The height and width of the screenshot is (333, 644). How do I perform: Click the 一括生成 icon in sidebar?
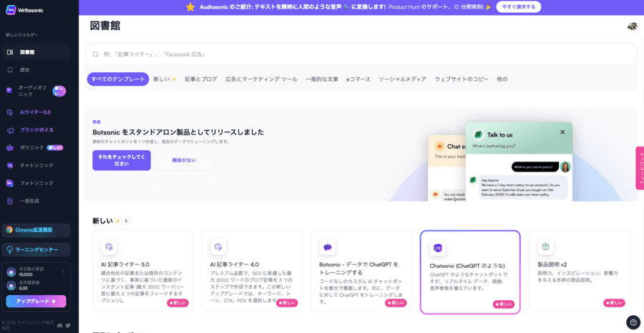click(x=10, y=201)
